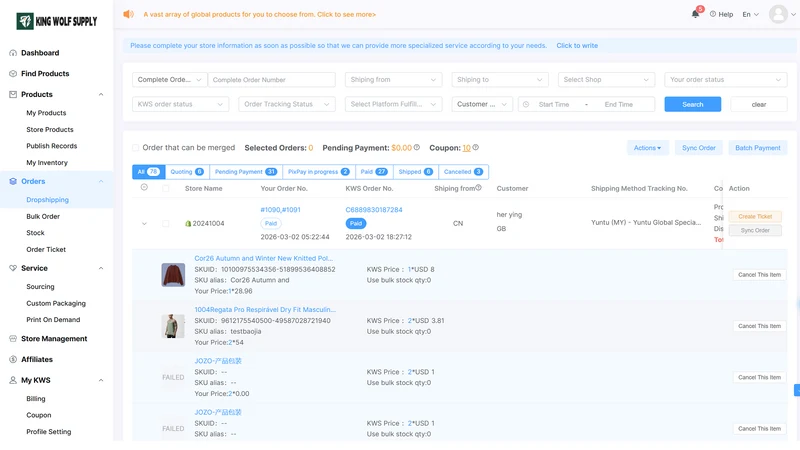Click the Orders sidebar icon
This screenshot has height=450, width=800.
pyautogui.click(x=13, y=181)
